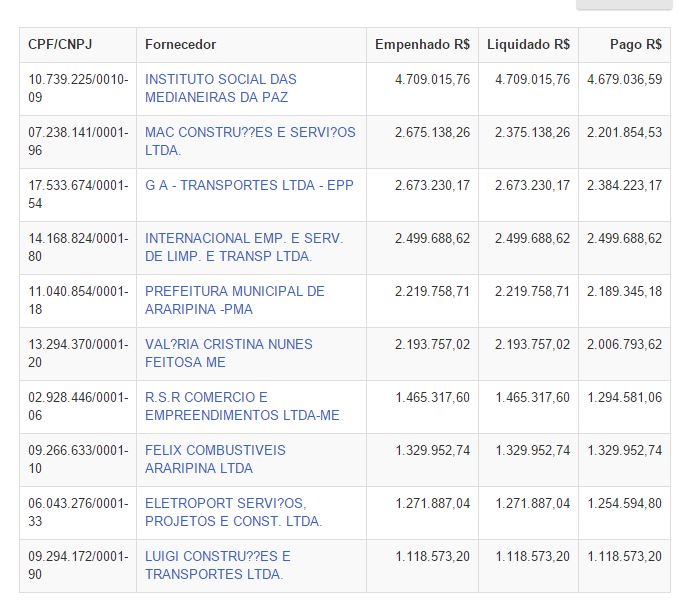
Task: Click paid value 4.679.036,59
Action: 624,80
